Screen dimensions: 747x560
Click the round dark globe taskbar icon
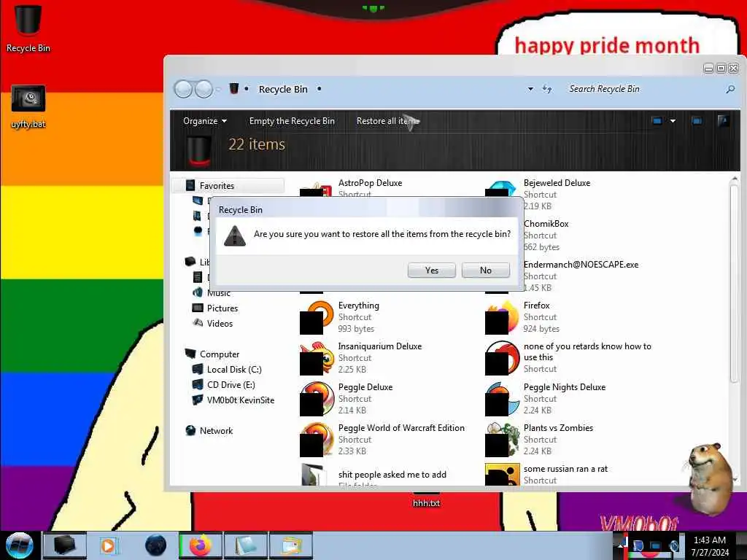[x=155, y=545]
